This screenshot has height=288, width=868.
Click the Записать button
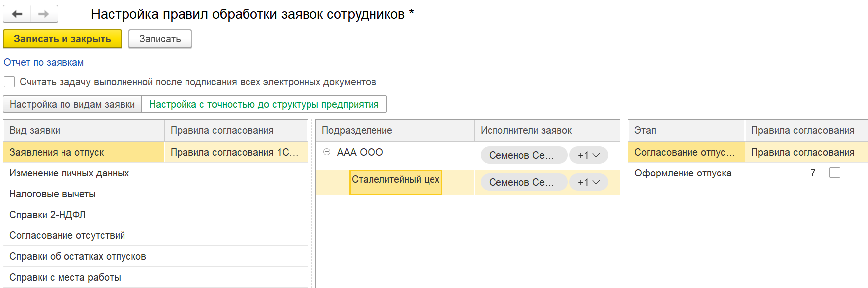160,39
